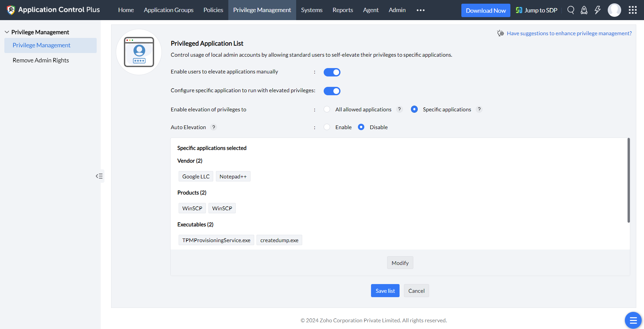Click the Save list button
This screenshot has height=329, width=644.
(x=385, y=291)
